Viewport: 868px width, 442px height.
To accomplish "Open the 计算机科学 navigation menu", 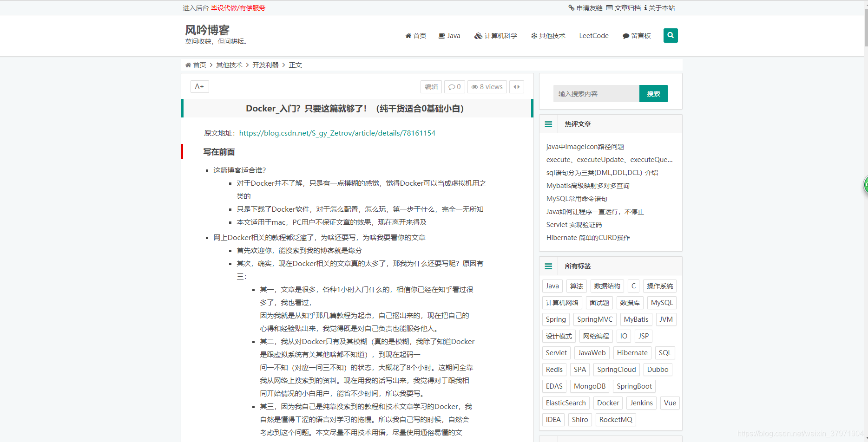I will tap(495, 36).
